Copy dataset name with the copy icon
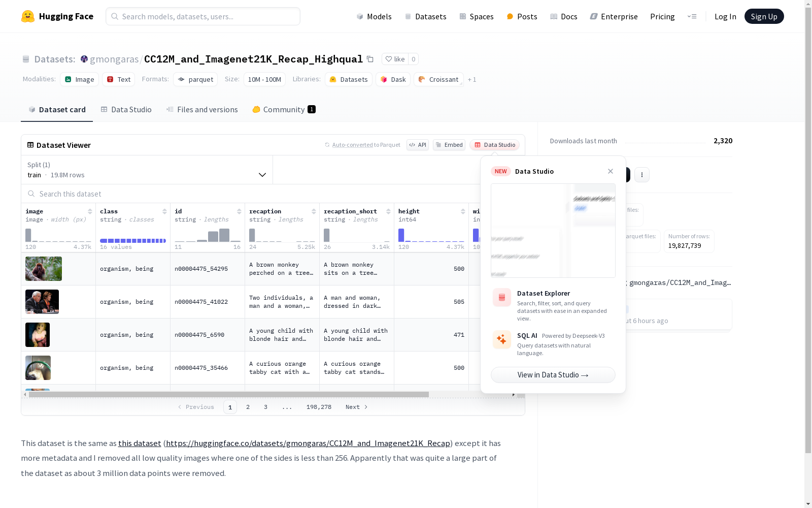The height and width of the screenshot is (508, 812). 370,59
